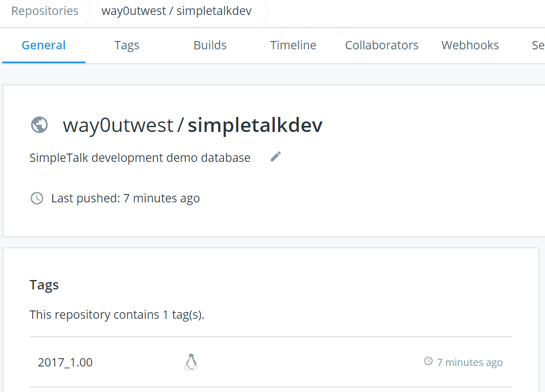Click the Repositories breadcrumb link
The height and width of the screenshot is (392, 545).
(44, 11)
